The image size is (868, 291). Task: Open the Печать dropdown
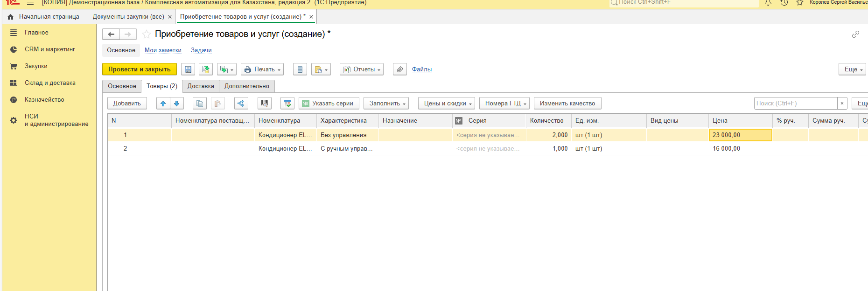click(262, 69)
